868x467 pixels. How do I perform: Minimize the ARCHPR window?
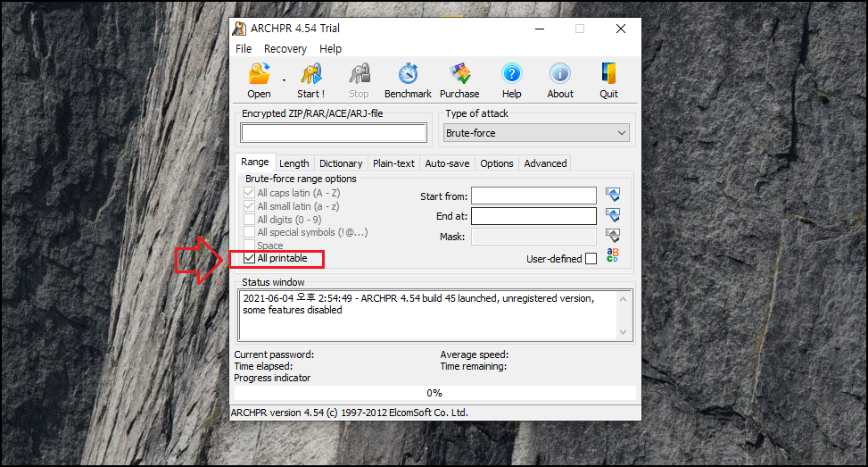click(540, 29)
